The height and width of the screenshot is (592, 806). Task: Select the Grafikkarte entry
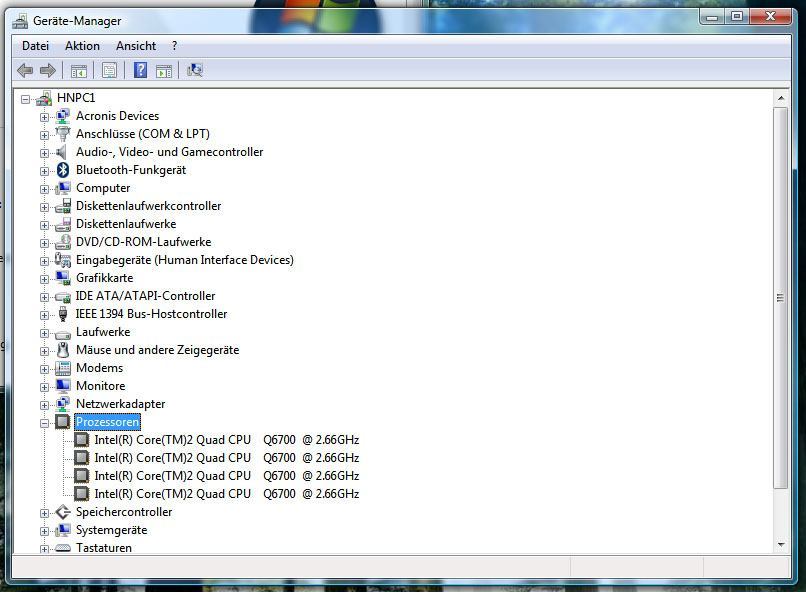point(105,278)
